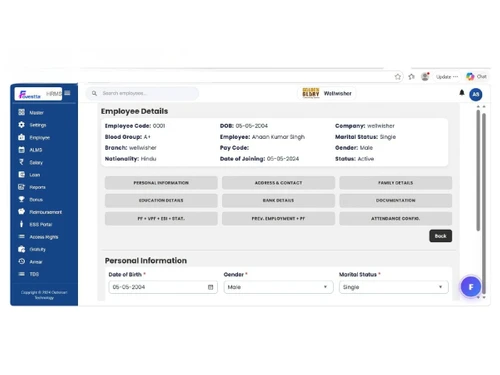
Task: Open the Employee briefcase icon
Action: (21, 137)
